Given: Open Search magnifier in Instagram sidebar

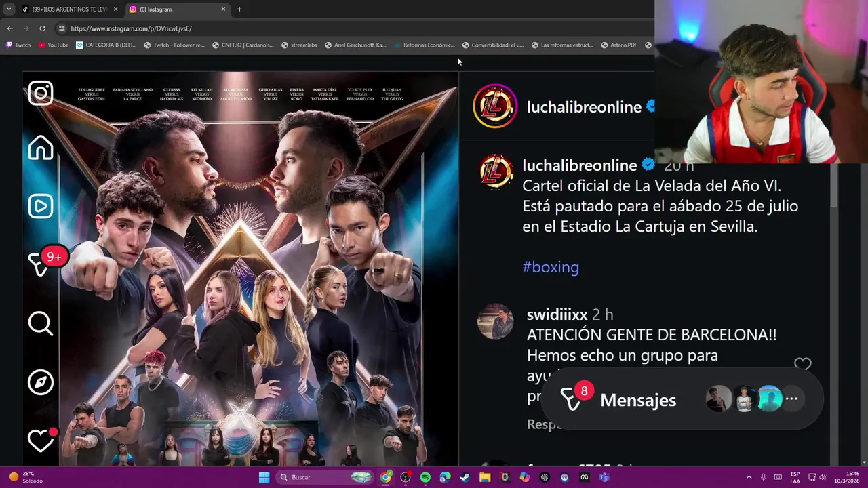Looking at the screenshot, I should coord(41,323).
